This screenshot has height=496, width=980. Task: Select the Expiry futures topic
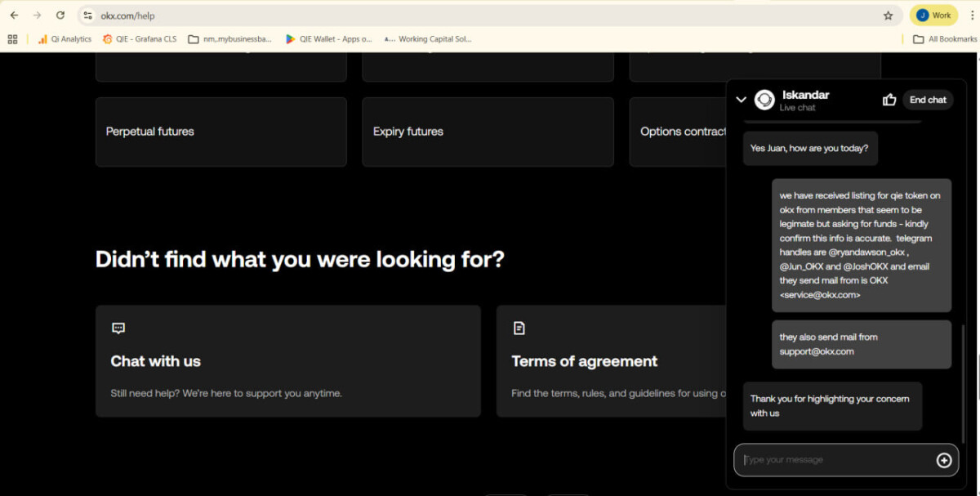(488, 132)
